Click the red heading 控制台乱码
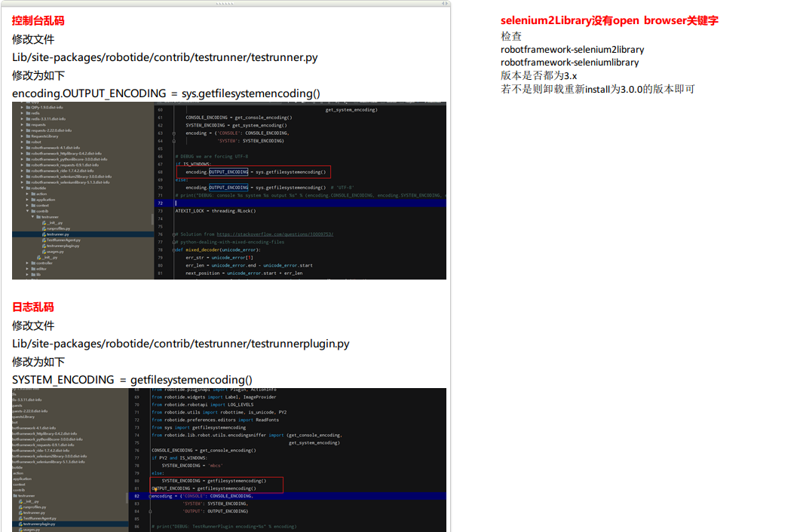800x532 pixels. pyautogui.click(x=38, y=21)
